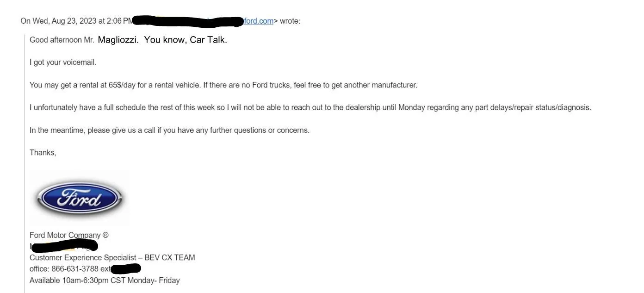Click the 'Customer Experience Specialist – BEV CX TEAM' title
Screen dimensions: 644x293
[112, 257]
